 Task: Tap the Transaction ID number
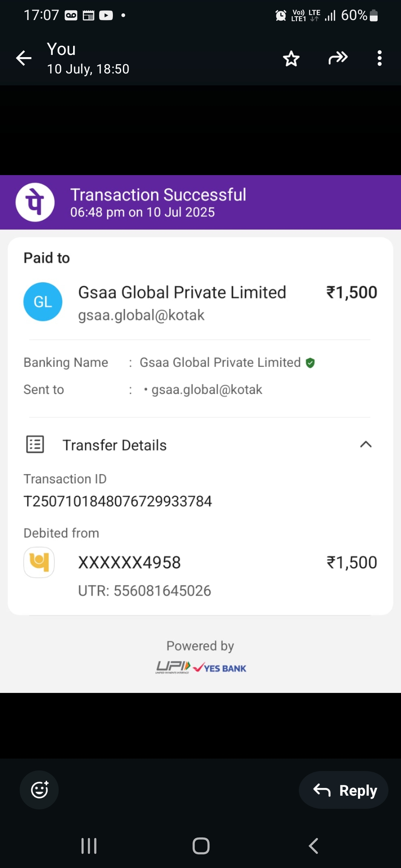click(118, 502)
